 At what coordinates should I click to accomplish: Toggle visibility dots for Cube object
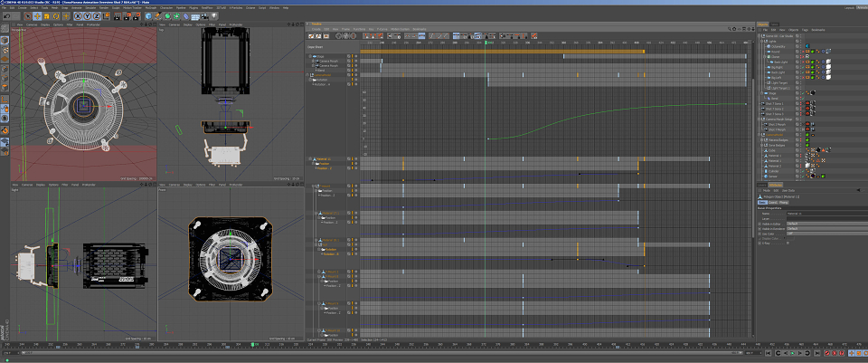pos(800,150)
